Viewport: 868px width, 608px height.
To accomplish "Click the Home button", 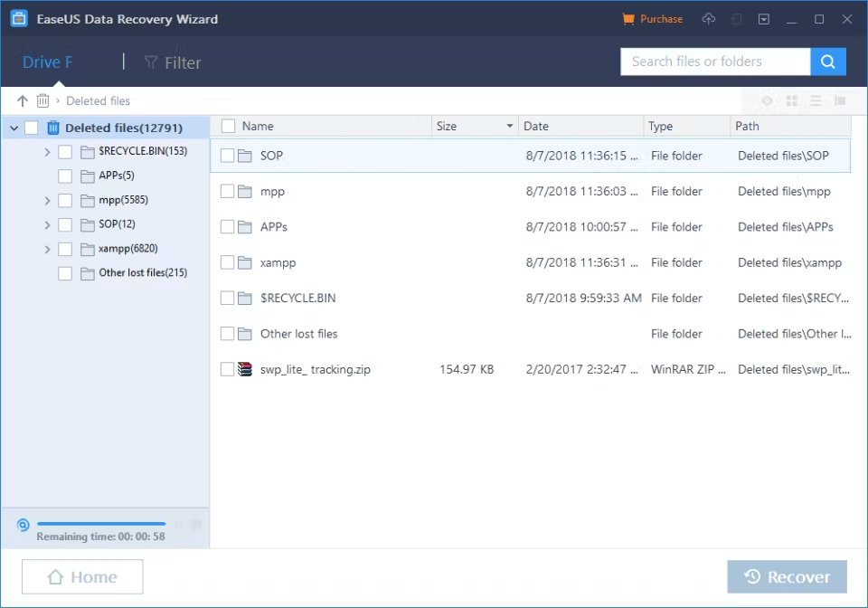I will [x=81, y=576].
